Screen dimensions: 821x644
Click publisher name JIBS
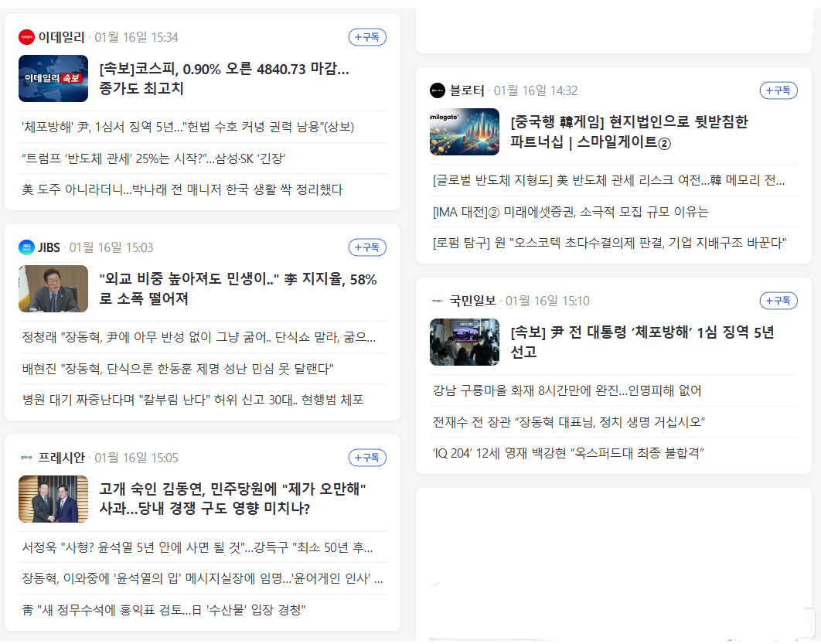click(x=49, y=247)
